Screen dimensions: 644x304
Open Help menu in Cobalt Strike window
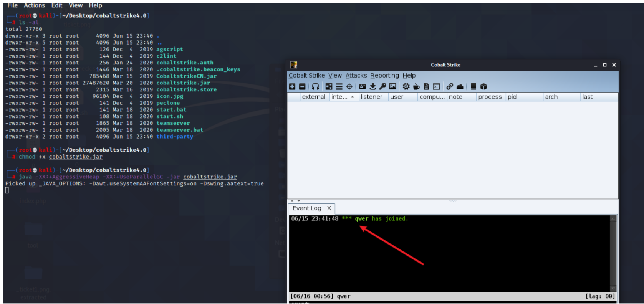coord(409,76)
